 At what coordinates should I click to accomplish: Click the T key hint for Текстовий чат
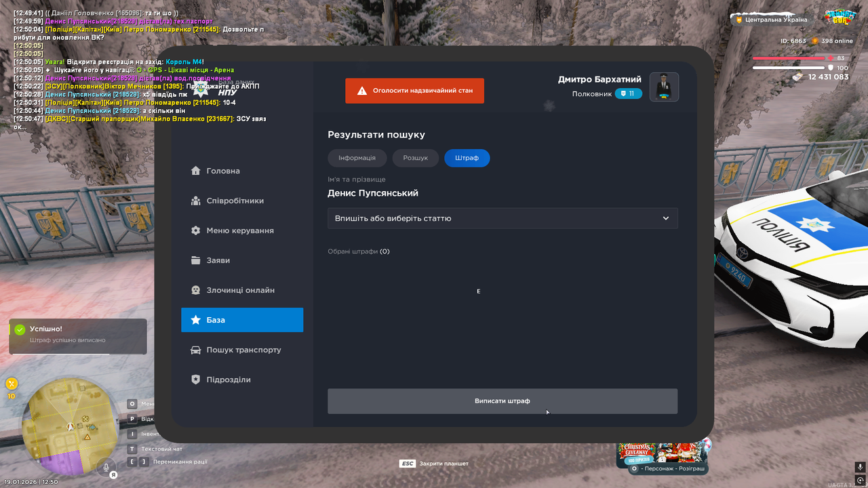(132, 449)
